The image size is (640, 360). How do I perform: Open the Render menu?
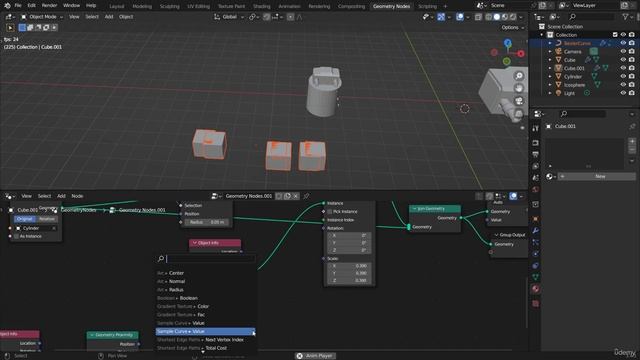coord(49,6)
